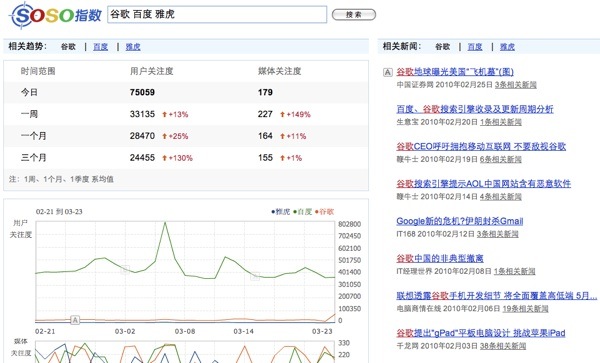
Task: Select 谷歌 in 相关新闻 tabs
Action: (x=443, y=47)
